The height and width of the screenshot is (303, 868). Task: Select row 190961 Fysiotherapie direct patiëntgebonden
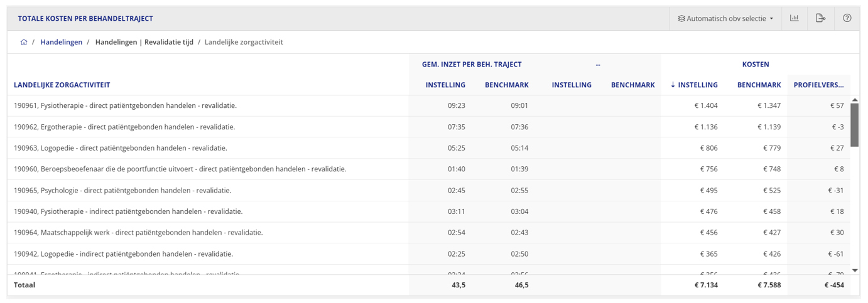coord(429,105)
